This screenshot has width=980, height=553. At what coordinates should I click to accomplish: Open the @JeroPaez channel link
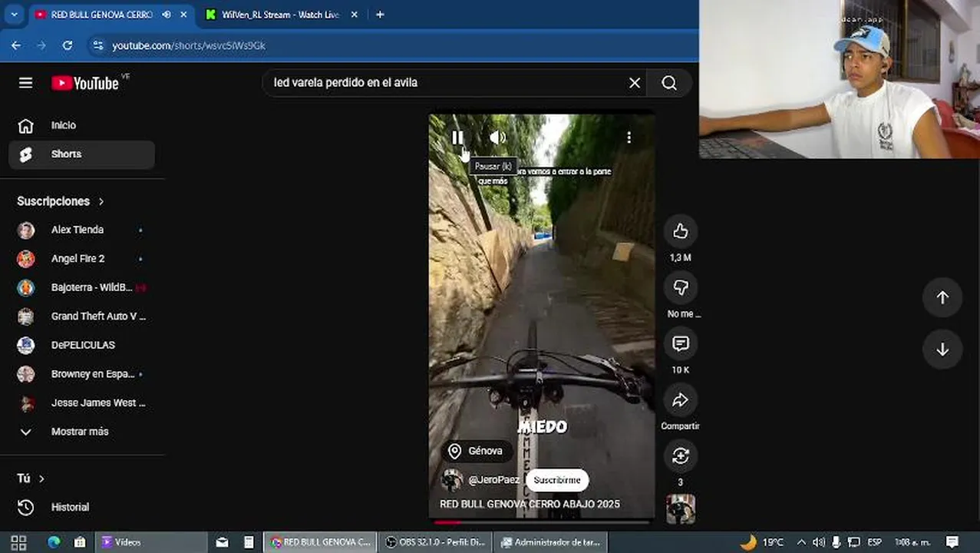[x=493, y=480]
